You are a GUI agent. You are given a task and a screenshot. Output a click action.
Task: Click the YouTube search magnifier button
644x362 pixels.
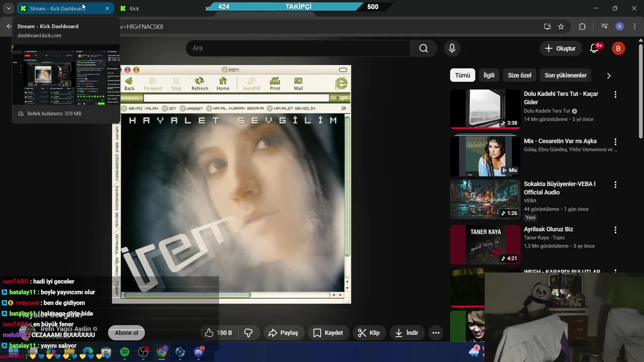click(424, 48)
